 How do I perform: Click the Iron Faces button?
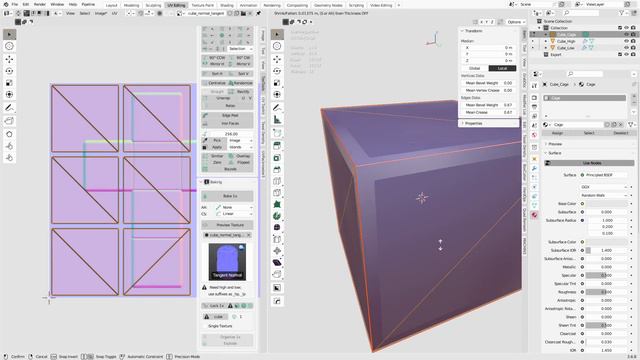point(227,123)
